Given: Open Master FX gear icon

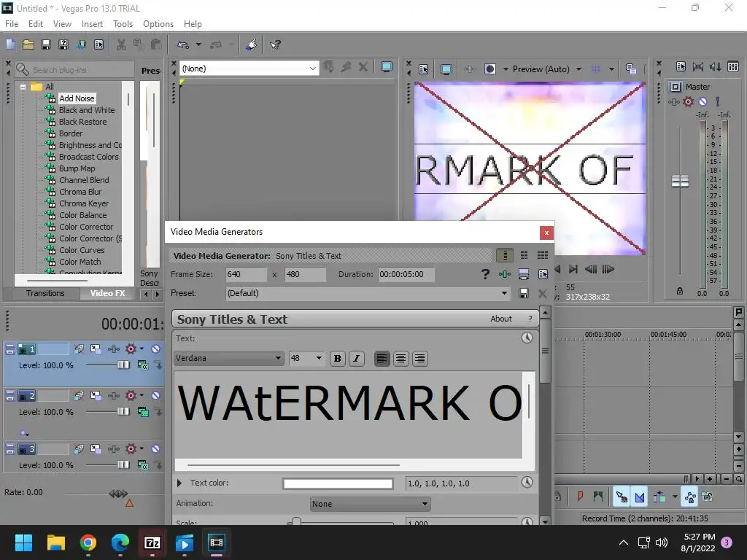Looking at the screenshot, I should 688,102.
